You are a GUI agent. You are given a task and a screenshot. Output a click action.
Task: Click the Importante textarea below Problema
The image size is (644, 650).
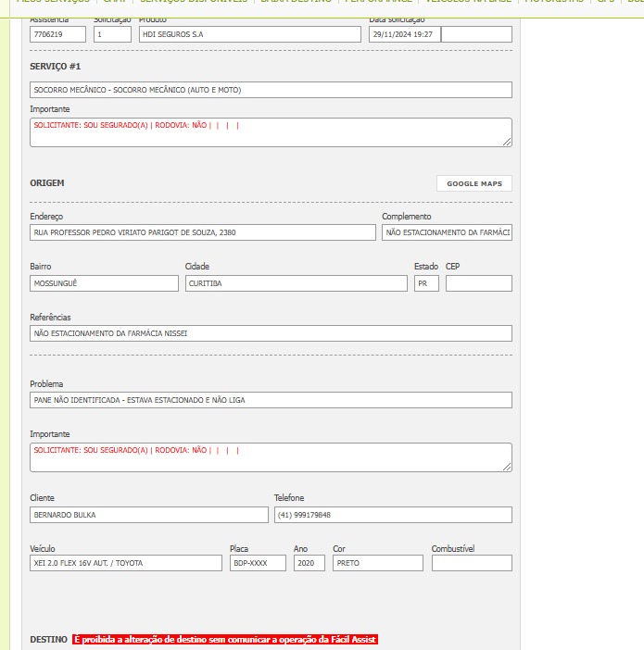(x=271, y=457)
